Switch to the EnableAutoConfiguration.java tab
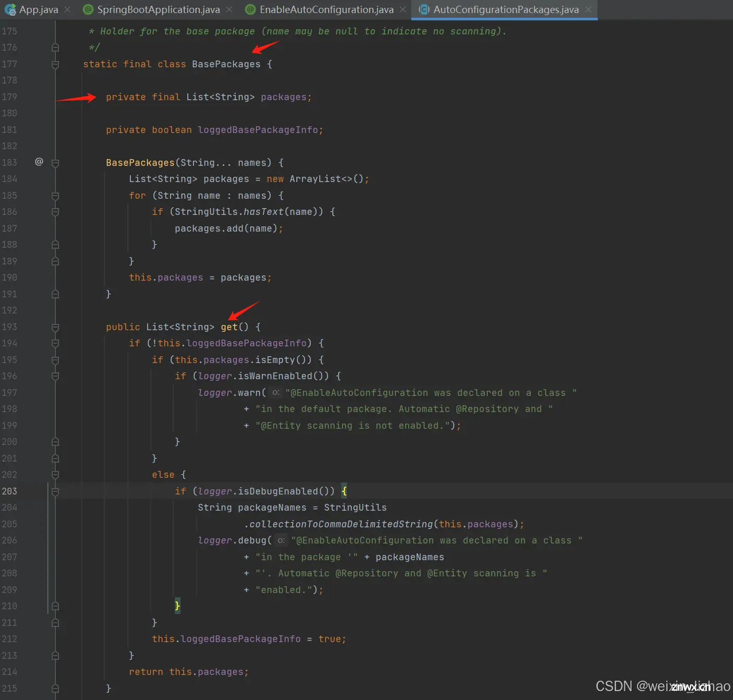The image size is (733, 700). 327,9
